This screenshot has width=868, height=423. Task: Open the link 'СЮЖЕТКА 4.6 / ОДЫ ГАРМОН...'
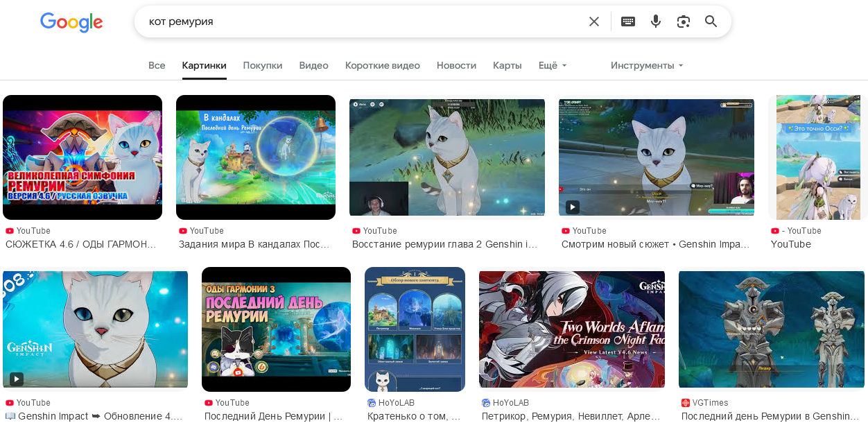[x=81, y=244]
